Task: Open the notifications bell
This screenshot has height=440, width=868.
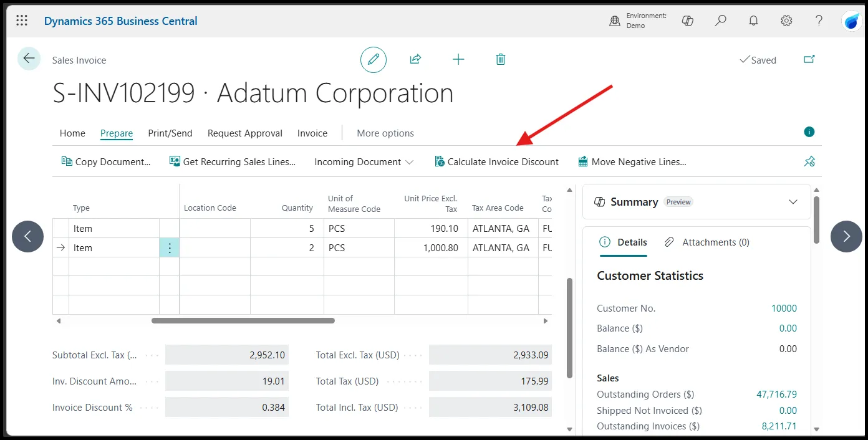Action: 754,21
